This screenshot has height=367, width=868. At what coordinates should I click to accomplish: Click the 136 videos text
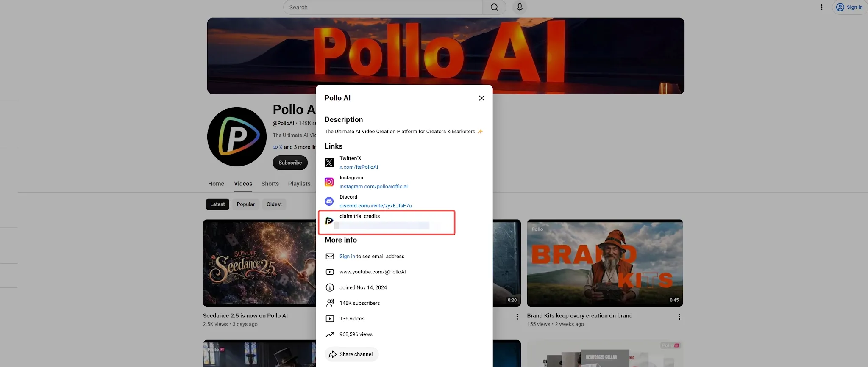(x=352, y=319)
